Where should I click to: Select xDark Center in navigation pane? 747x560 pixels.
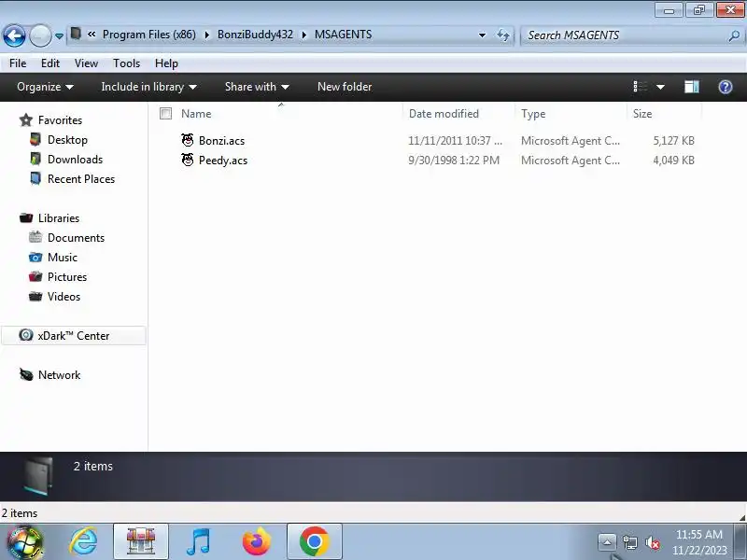tap(74, 336)
